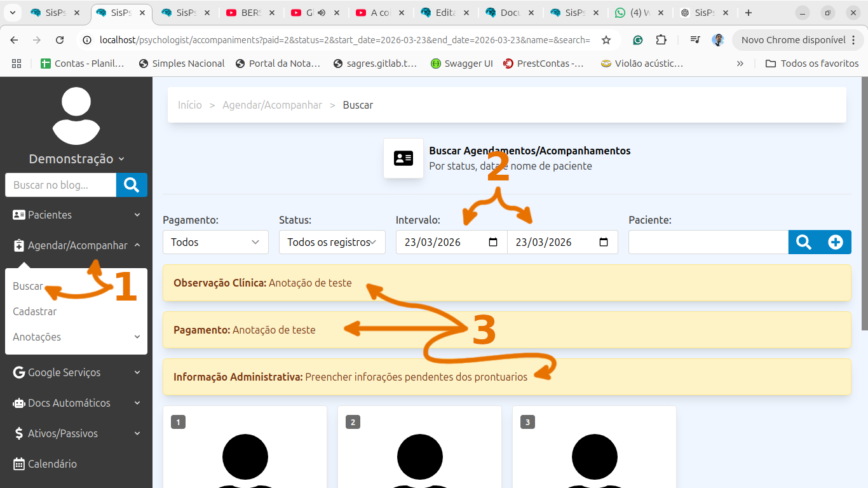Open the Status dropdown showing Todos os registros

(x=332, y=242)
